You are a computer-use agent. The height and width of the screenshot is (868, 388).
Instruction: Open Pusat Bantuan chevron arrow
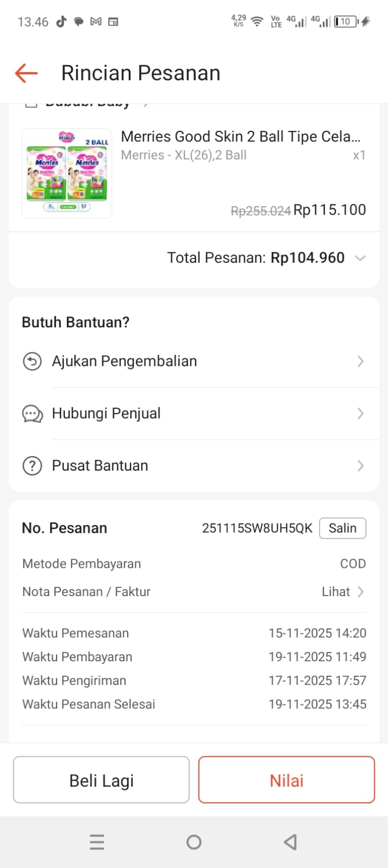pyautogui.click(x=360, y=466)
